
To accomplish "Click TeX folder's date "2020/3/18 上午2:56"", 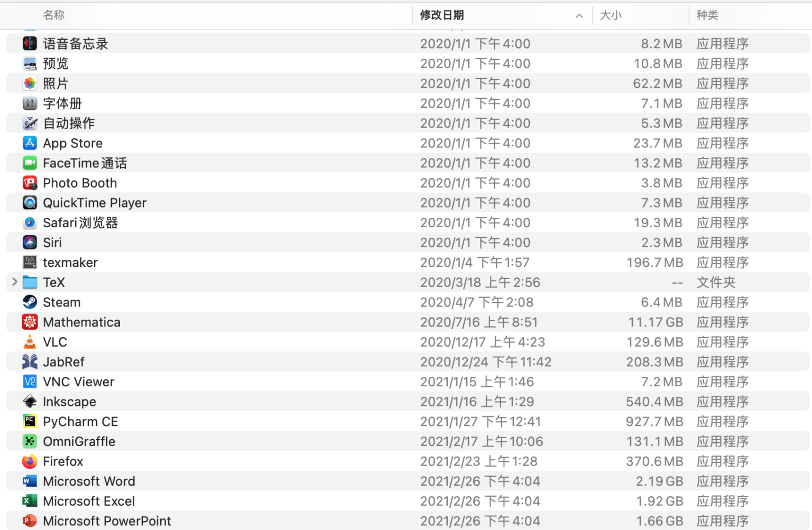I will coord(480,282).
